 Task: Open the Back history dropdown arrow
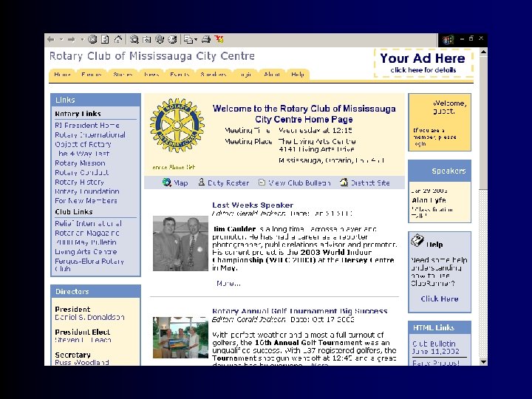click(x=61, y=40)
